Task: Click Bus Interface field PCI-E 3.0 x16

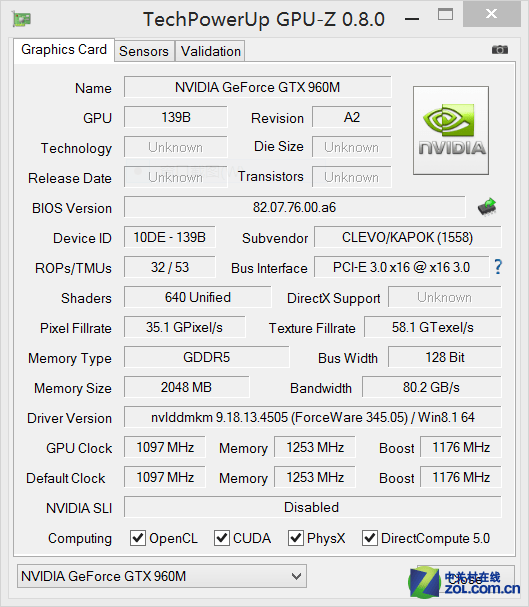Action: tap(402, 267)
